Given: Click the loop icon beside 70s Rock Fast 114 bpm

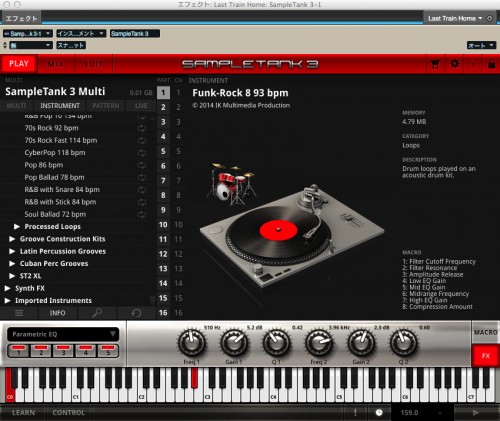Looking at the screenshot, I should point(142,141).
